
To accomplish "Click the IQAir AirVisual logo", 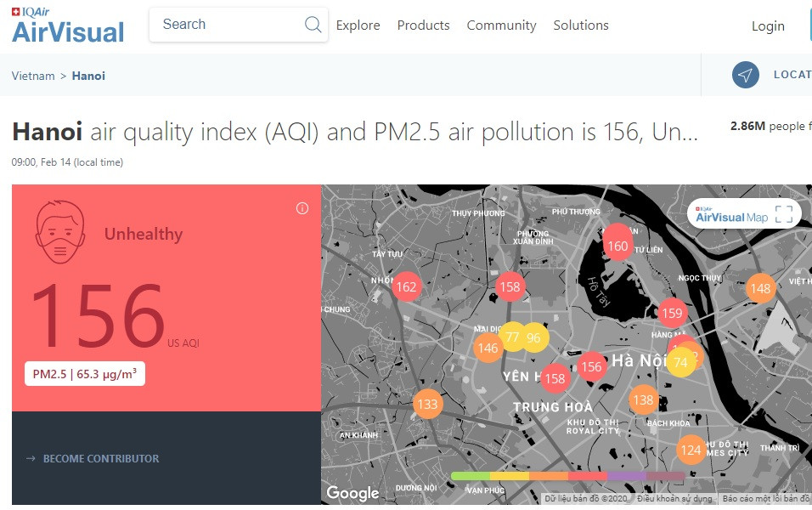I will 68,25.
